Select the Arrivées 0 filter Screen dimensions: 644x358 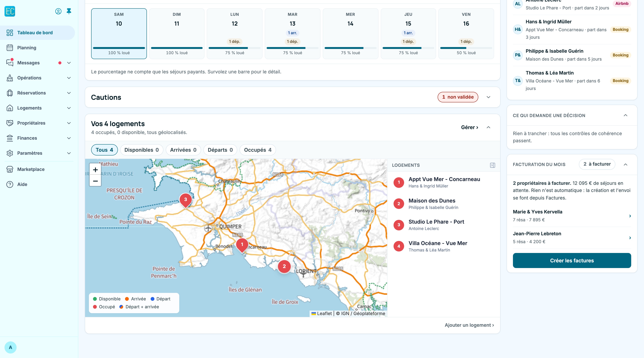click(x=183, y=150)
